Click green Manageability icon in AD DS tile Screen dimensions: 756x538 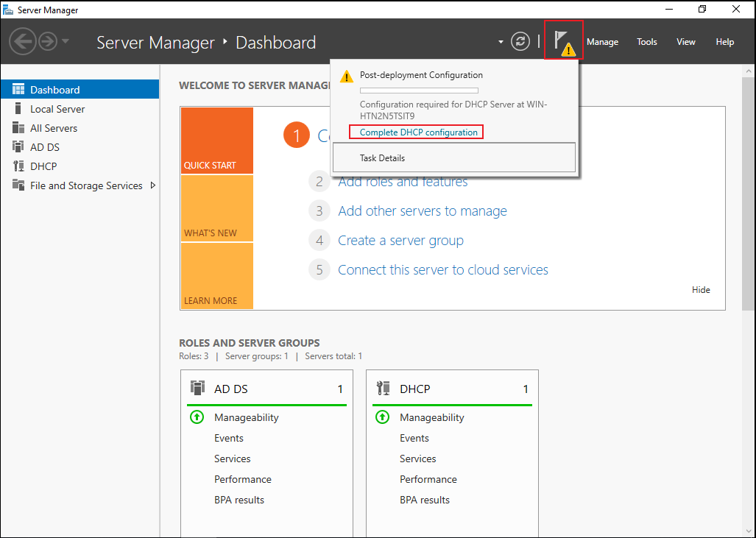tap(197, 417)
